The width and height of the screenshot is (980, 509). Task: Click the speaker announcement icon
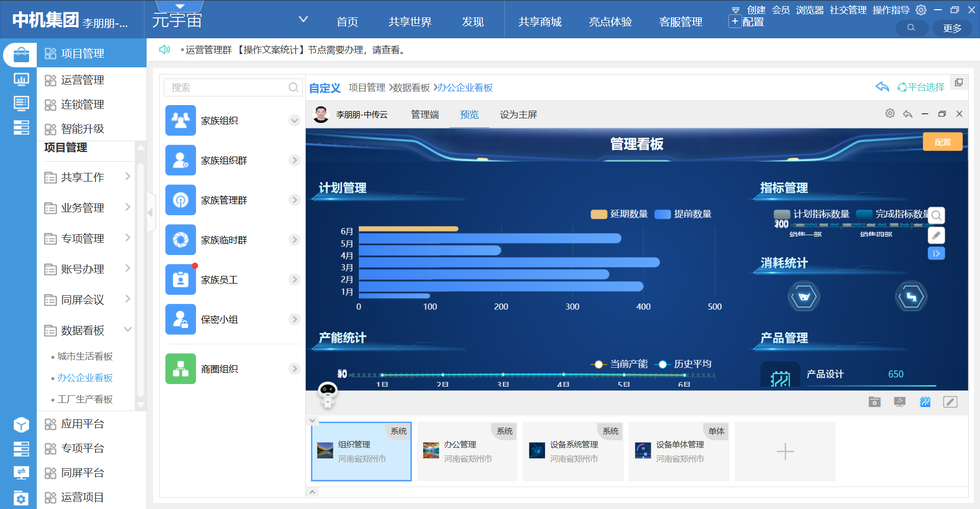tap(164, 49)
